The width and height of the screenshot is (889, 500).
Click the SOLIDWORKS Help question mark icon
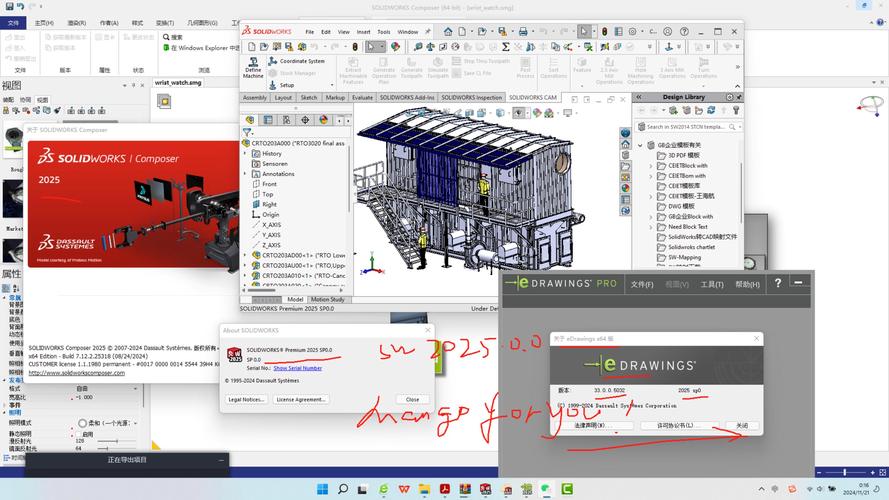684,32
